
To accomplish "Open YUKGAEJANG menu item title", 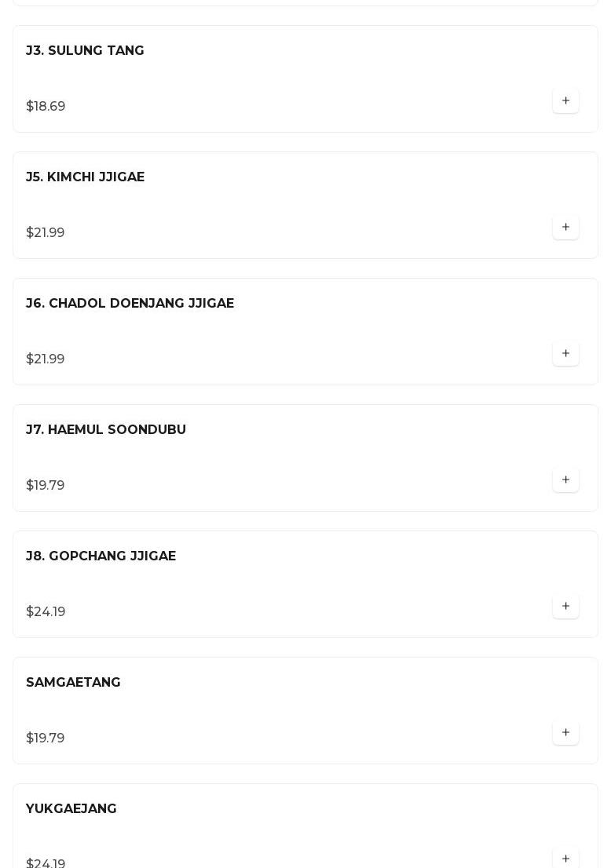I will [71, 808].
